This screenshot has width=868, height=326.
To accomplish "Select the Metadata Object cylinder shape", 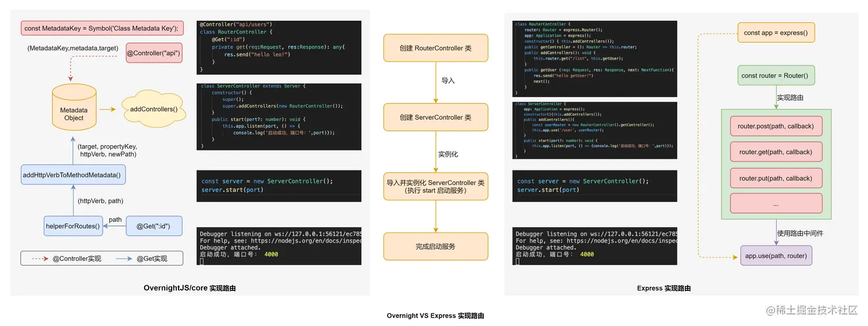I will click(x=73, y=107).
